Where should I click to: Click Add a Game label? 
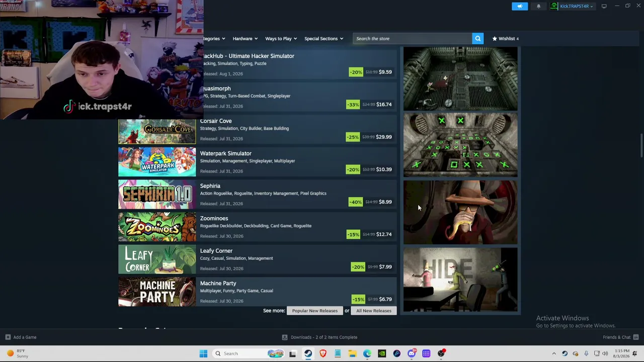25,337
